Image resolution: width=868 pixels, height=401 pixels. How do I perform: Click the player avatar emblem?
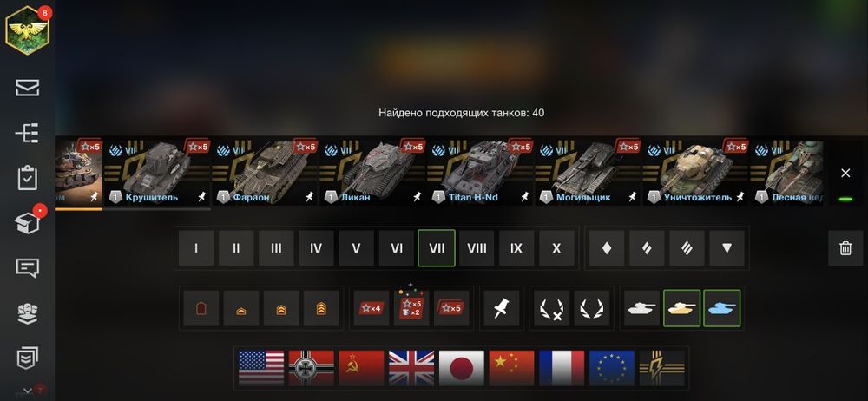tap(28, 30)
